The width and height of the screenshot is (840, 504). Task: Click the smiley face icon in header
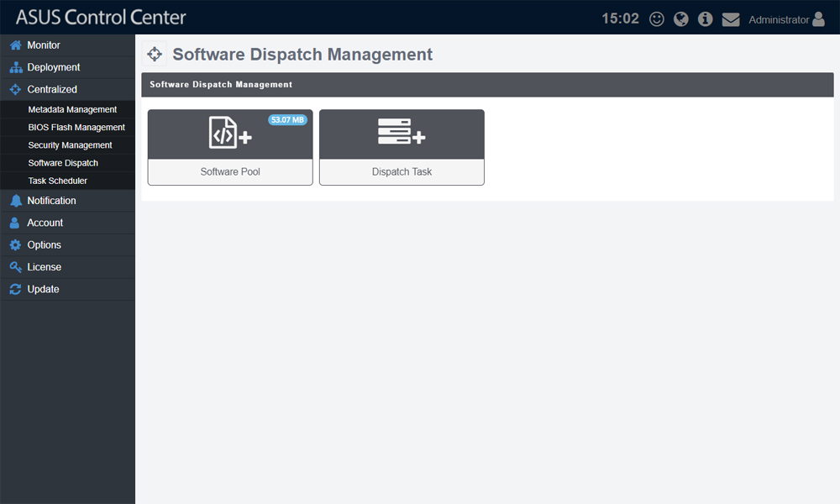pyautogui.click(x=657, y=19)
